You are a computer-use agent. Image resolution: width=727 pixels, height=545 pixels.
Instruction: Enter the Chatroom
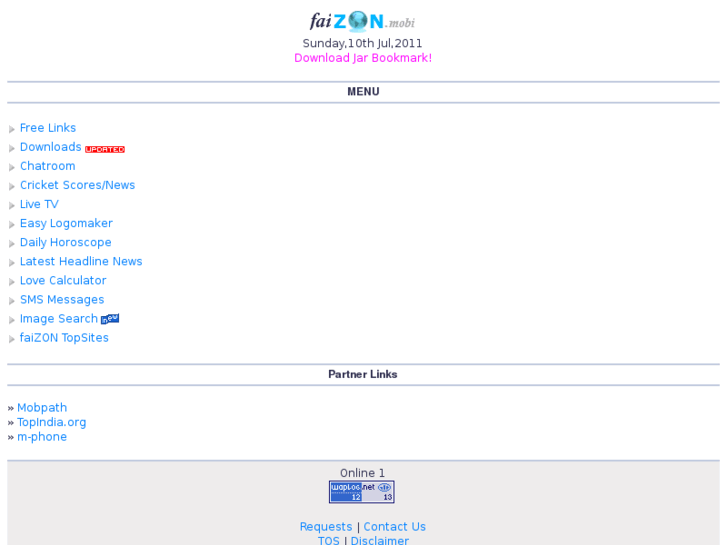pos(47,166)
